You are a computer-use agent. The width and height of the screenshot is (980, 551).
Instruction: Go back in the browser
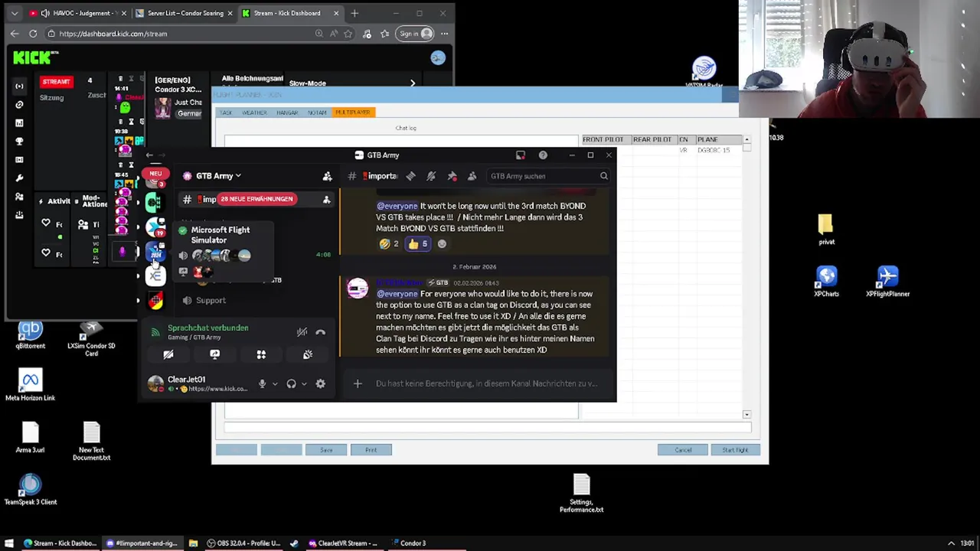tap(15, 34)
